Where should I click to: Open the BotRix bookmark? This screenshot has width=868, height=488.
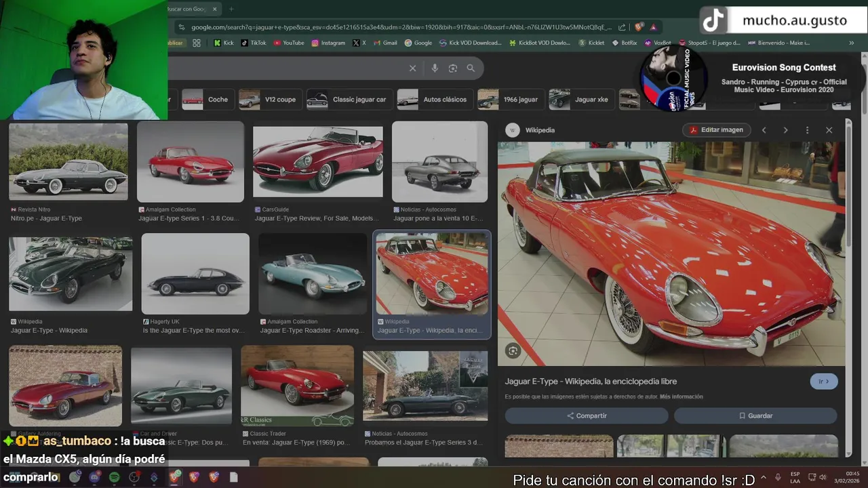click(624, 43)
